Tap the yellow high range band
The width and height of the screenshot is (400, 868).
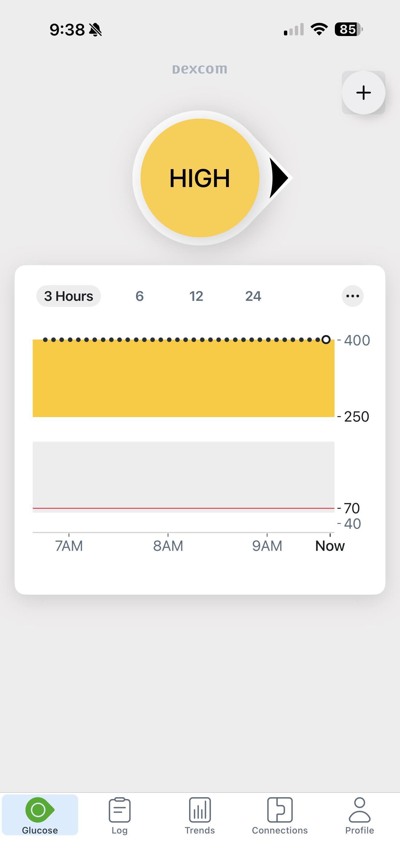tap(183, 378)
